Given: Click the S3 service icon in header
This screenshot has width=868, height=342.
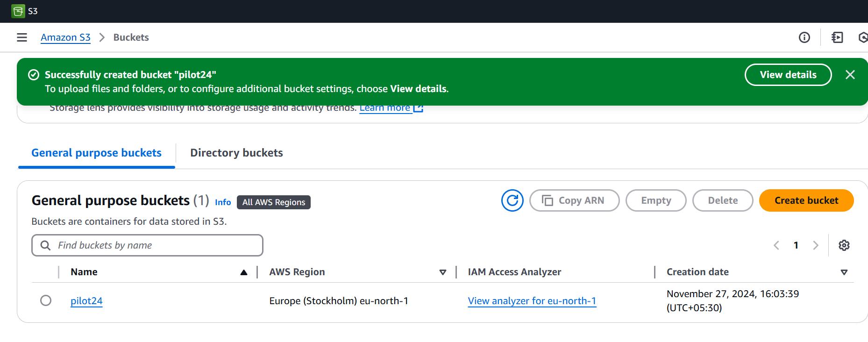Looking at the screenshot, I should (x=18, y=11).
